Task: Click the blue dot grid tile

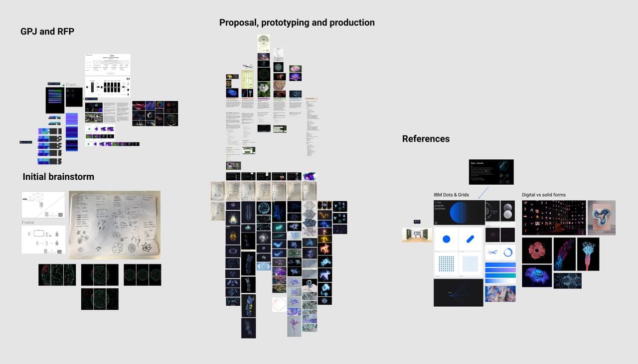Action: click(446, 264)
